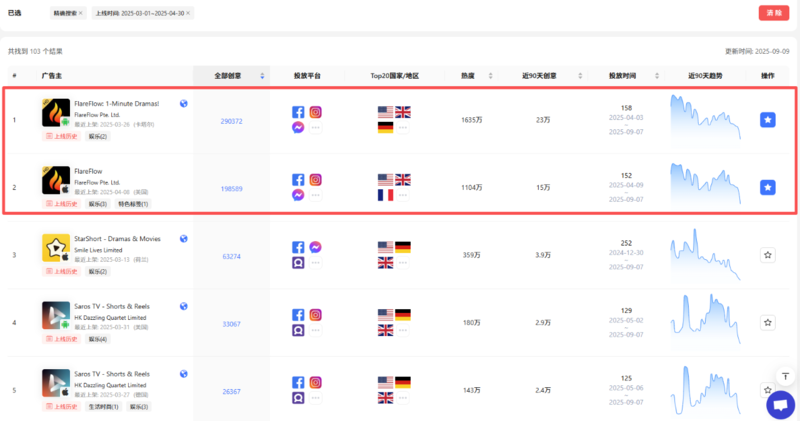Click the Instagram icon in the first FlareFlow row
The width and height of the screenshot is (800, 421).
tap(315, 112)
